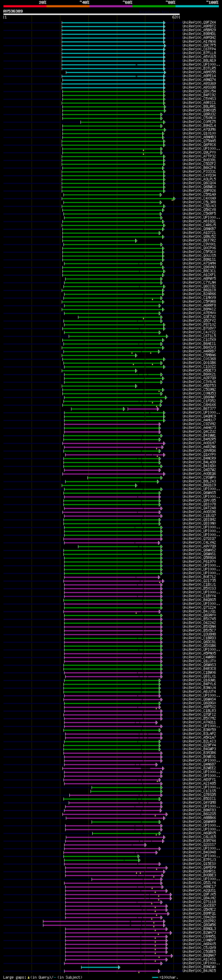Click label UniRef100_Q6WAS5
Screen dimensions: 222x980
199,493
